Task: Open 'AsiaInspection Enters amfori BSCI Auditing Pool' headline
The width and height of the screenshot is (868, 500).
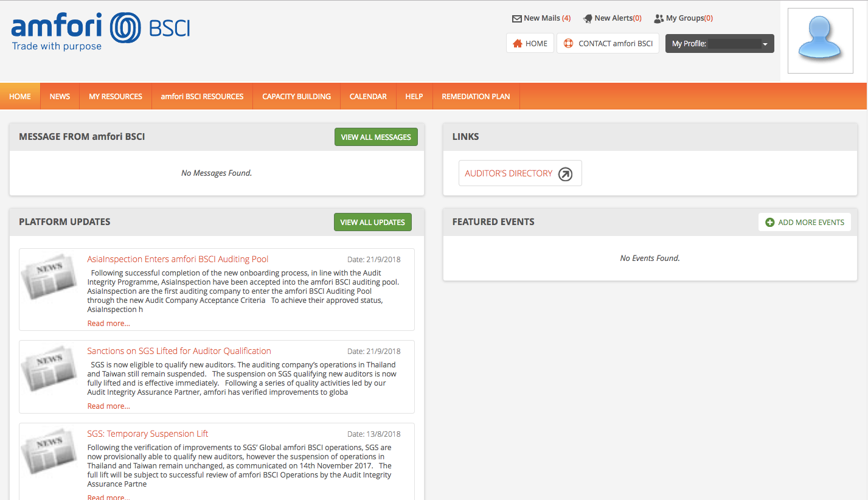Action: 178,259
